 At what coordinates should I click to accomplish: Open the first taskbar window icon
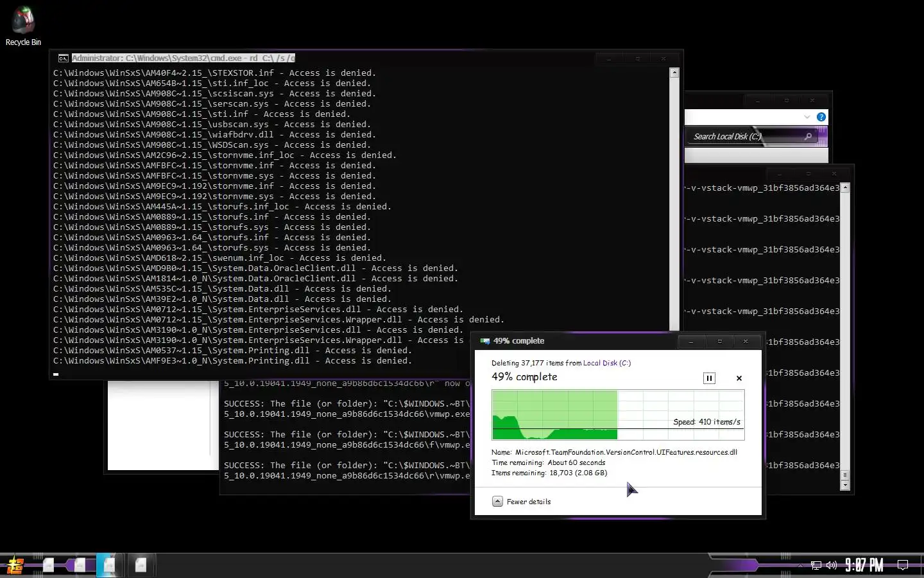48,565
